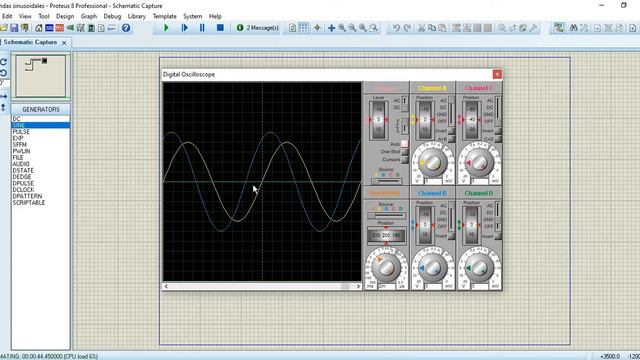Image resolution: width=640 pixels, height=360 pixels.
Task: Toggle Channel A Invert button
Action: tap(451, 131)
